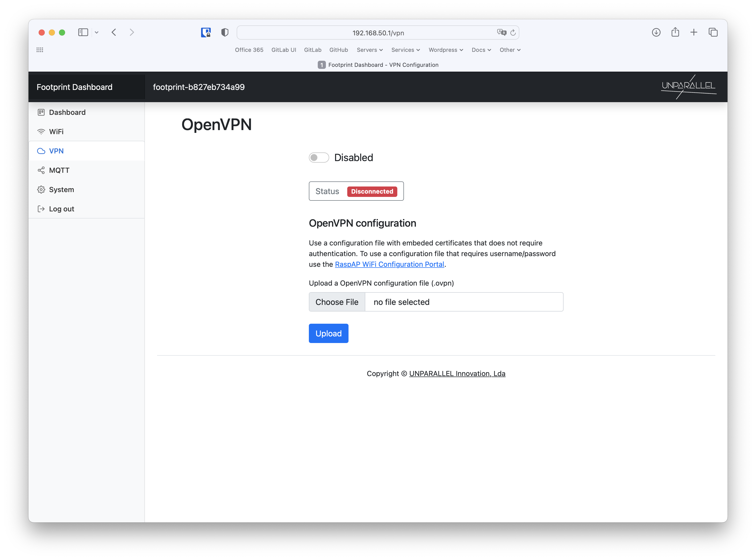This screenshot has width=756, height=560.
Task: Reload the current page
Action: coord(513,33)
